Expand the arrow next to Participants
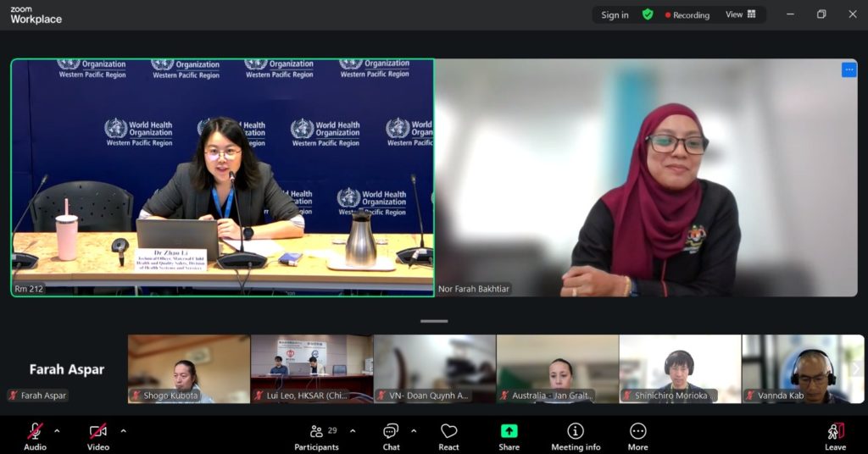 pyautogui.click(x=353, y=430)
